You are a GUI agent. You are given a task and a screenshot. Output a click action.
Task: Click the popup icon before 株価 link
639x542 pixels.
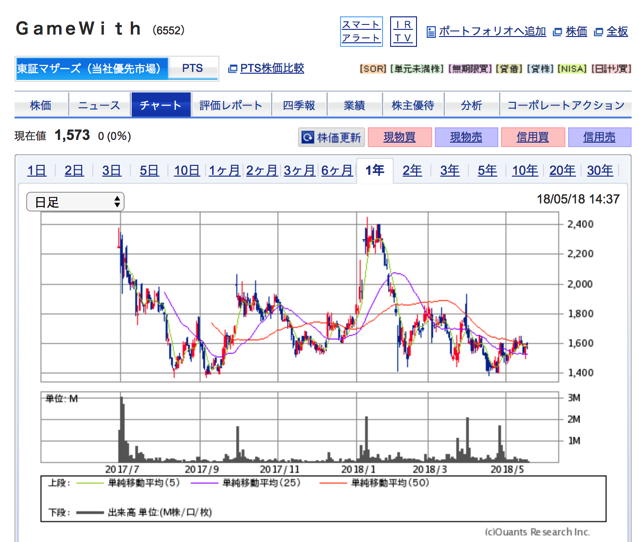click(x=557, y=32)
